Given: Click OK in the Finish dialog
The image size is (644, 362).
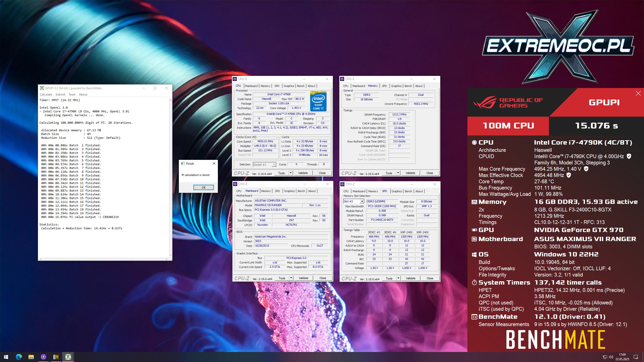Looking at the screenshot, I should click(x=204, y=188).
